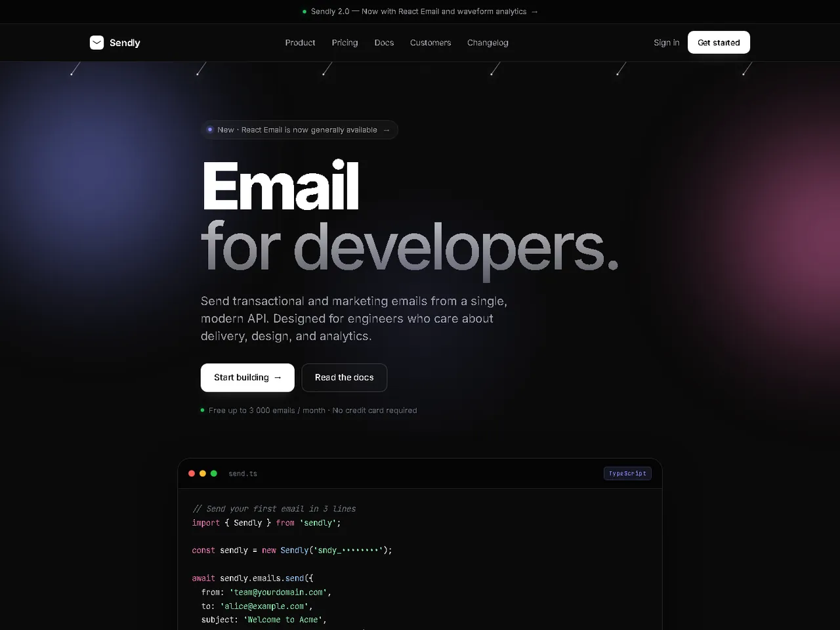Click the arrow in the top announcement banner
840x630 pixels.
point(534,12)
